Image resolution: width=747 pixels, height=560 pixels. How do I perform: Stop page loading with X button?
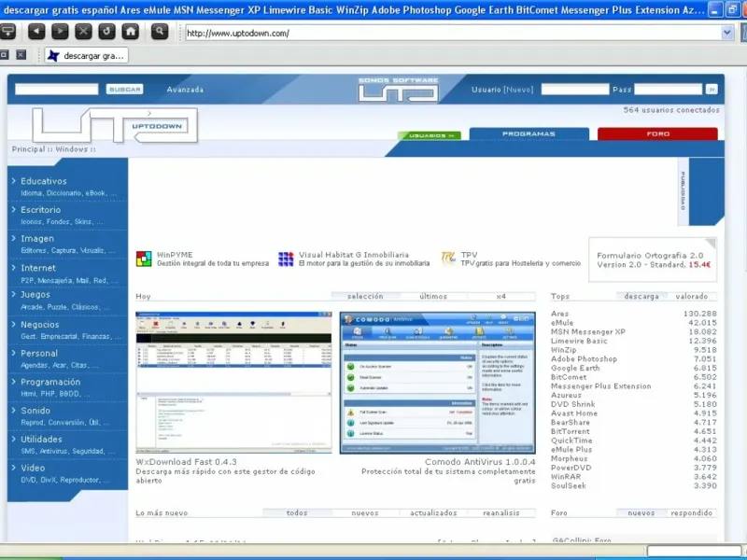[x=83, y=32]
